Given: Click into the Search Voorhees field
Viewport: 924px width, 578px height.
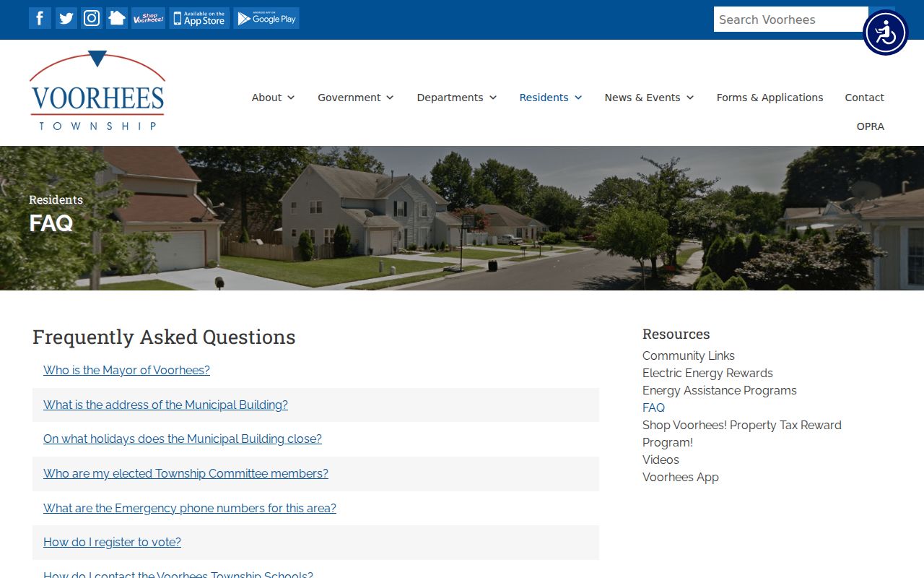Looking at the screenshot, I should point(790,20).
